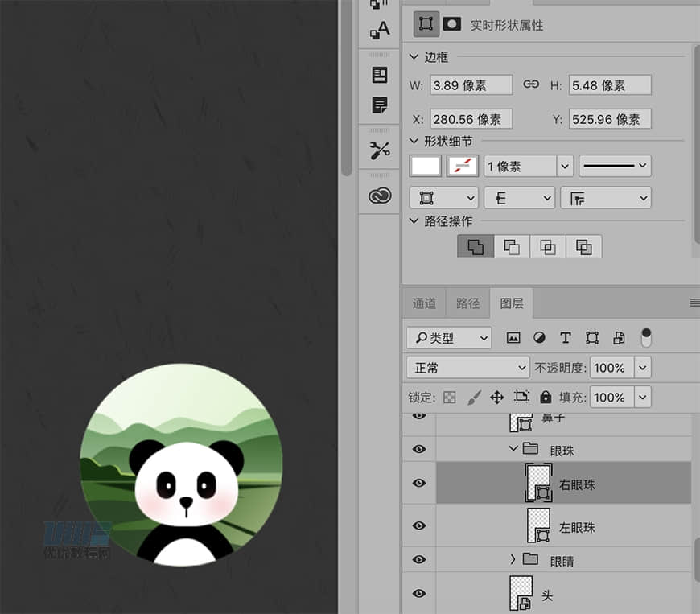Select the subtract front shape path operation
This screenshot has width=700, height=614.
[512, 246]
